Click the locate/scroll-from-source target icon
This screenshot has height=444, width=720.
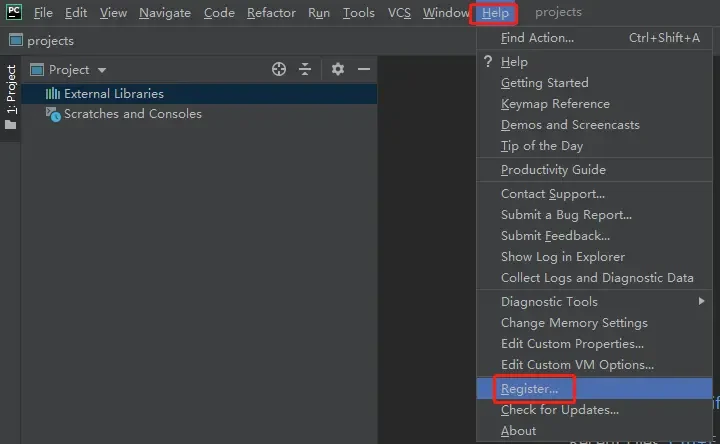coord(279,69)
